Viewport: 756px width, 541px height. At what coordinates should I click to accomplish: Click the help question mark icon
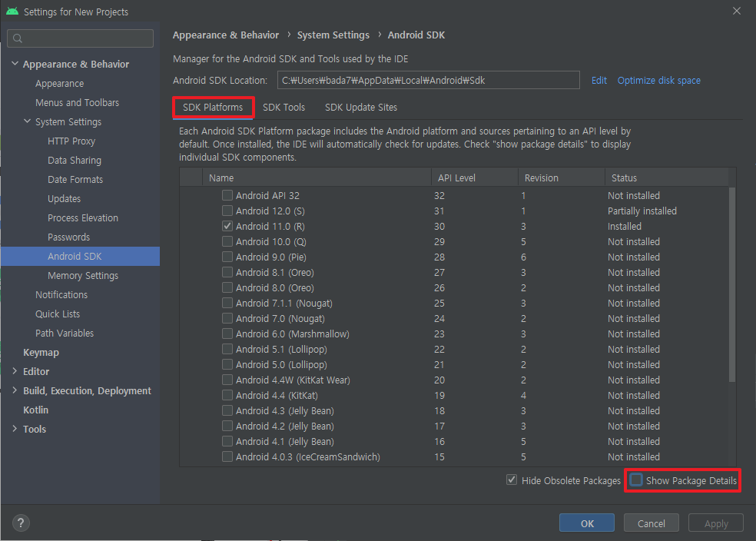coord(21,523)
